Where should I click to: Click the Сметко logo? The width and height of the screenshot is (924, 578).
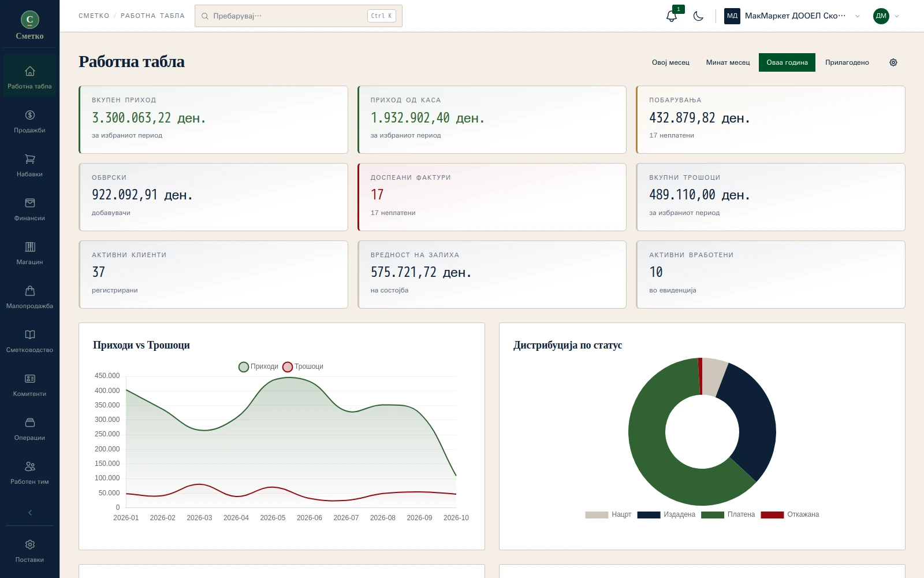29,25
